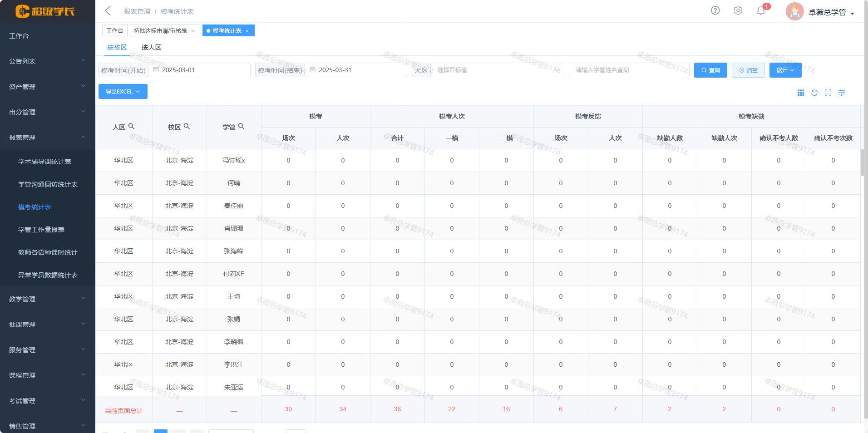
Task: Open the 大区 selection dropdown
Action: point(497,70)
